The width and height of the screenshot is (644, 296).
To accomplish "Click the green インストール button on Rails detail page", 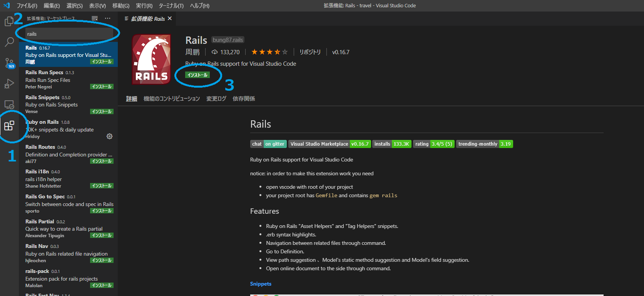I will click(x=197, y=75).
